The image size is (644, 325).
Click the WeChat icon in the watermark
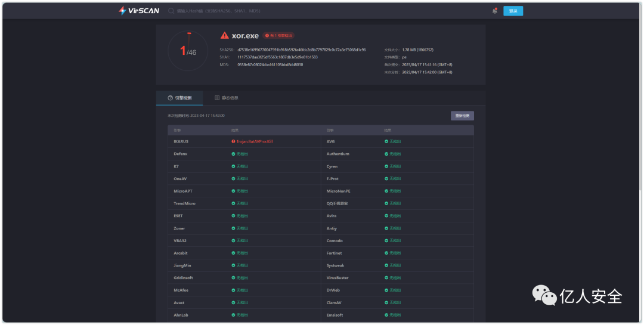click(x=544, y=295)
